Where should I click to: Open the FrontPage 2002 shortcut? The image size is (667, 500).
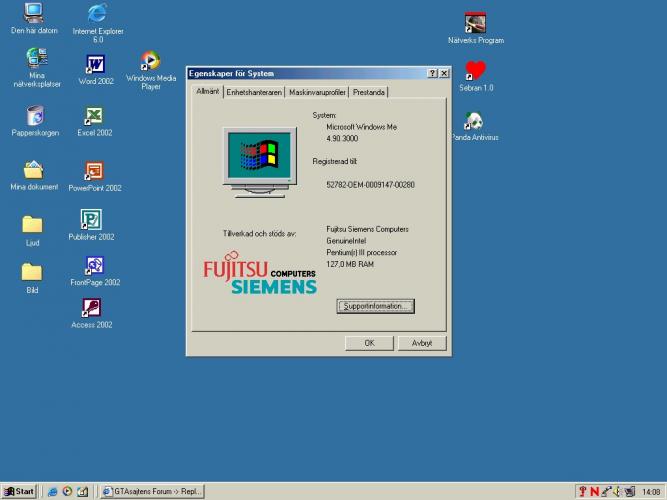[95, 265]
